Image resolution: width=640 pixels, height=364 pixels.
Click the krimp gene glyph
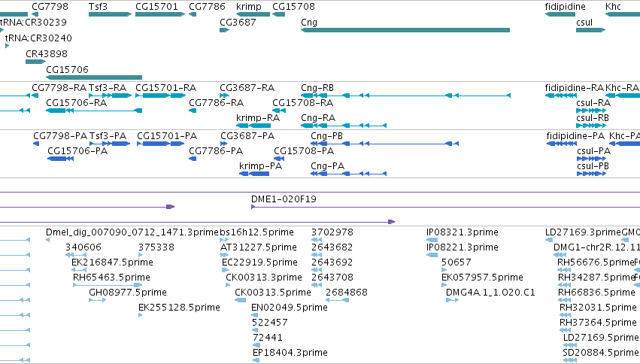(x=253, y=14)
